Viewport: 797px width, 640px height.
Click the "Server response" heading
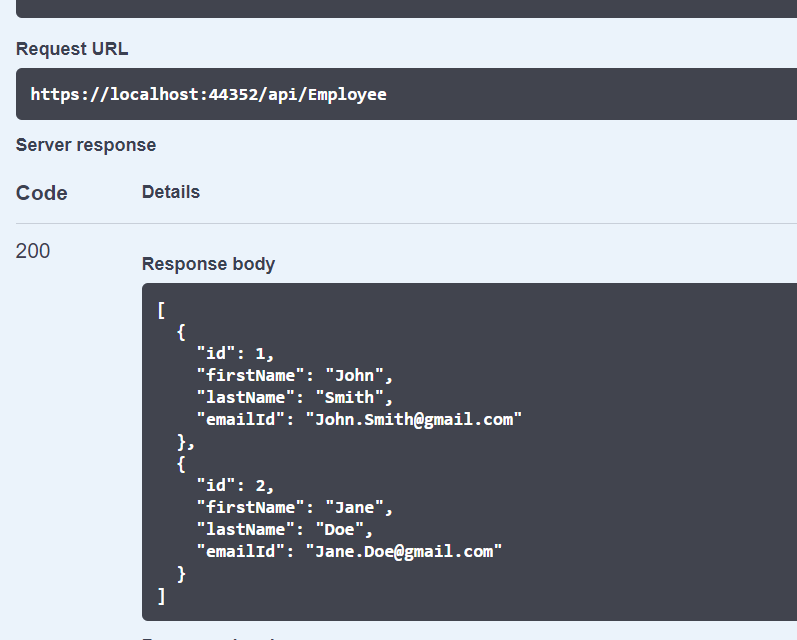point(86,145)
